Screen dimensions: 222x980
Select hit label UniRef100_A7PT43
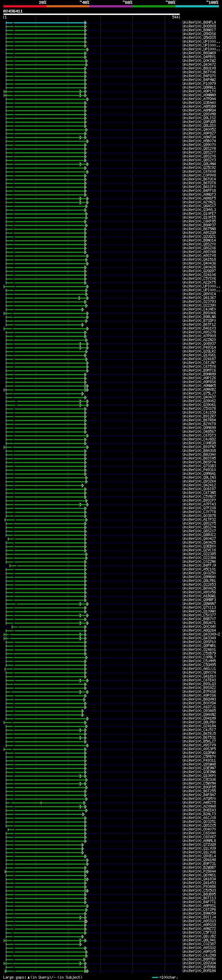pos(199,504)
